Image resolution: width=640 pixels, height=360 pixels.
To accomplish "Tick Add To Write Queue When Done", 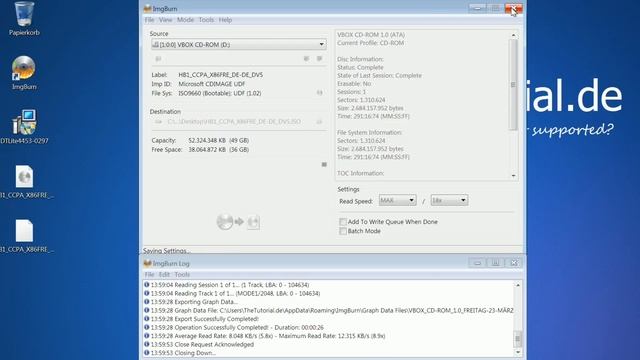I will [343, 222].
